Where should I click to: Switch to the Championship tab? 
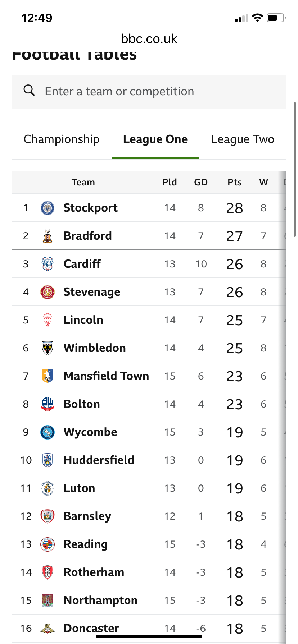click(62, 139)
